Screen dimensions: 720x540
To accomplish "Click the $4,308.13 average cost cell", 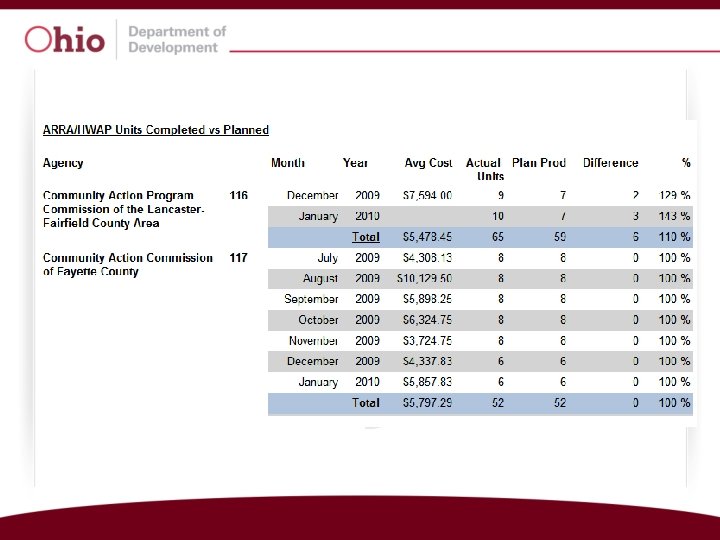I will click(x=427, y=258).
